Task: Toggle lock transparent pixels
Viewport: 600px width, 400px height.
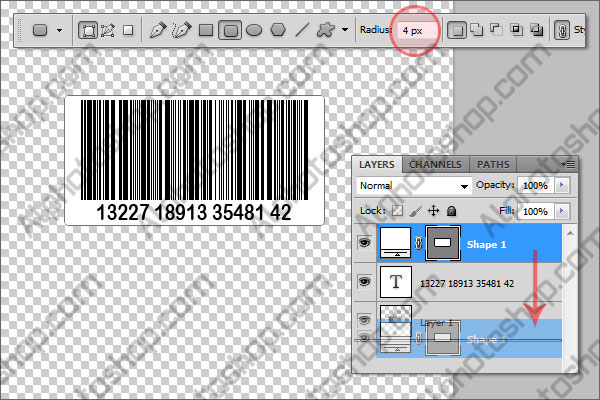Action: [398, 211]
